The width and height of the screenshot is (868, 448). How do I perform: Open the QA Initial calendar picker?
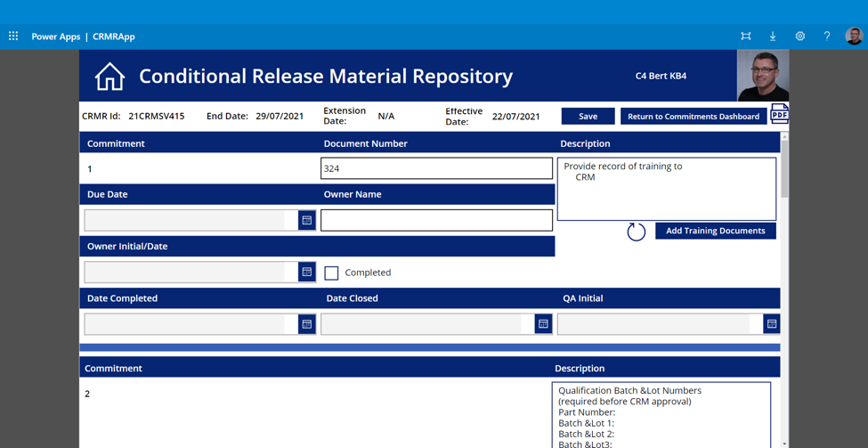[x=771, y=324]
